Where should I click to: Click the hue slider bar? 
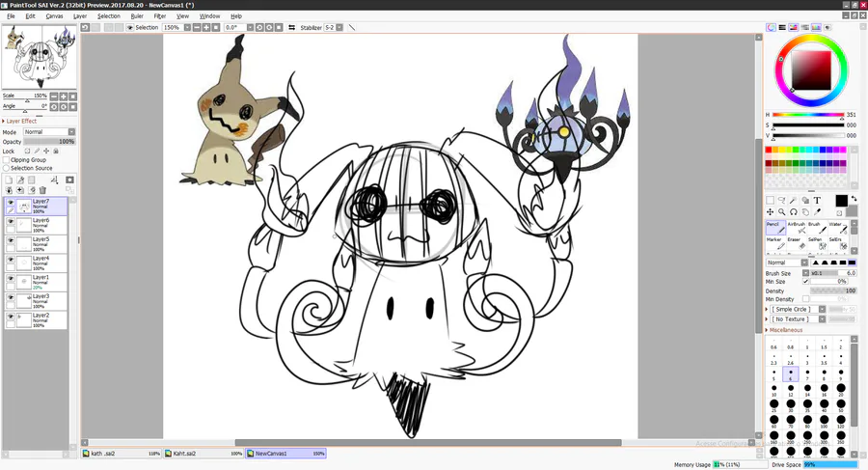click(x=808, y=115)
